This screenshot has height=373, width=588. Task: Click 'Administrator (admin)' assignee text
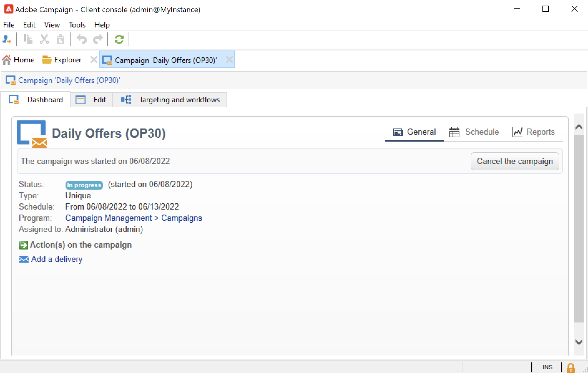point(104,229)
